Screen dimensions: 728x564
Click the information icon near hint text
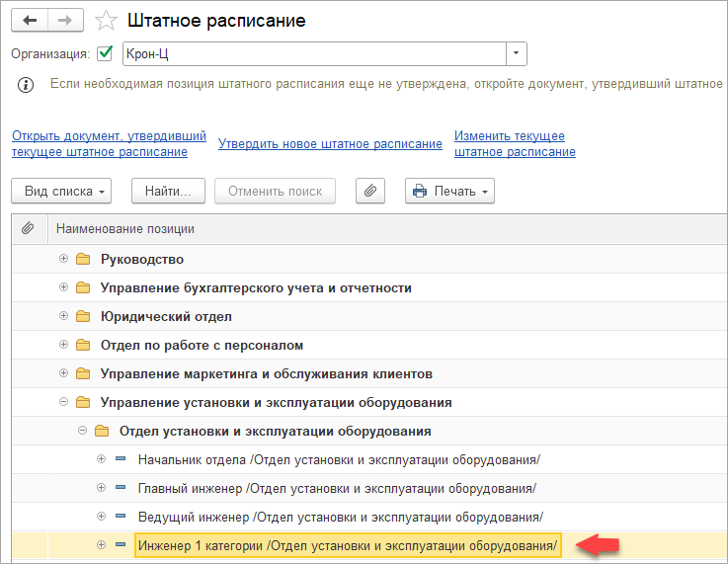pos(27,85)
